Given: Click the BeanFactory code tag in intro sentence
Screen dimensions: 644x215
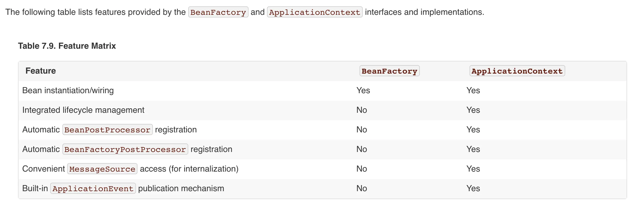Looking at the screenshot, I should coord(218,12).
